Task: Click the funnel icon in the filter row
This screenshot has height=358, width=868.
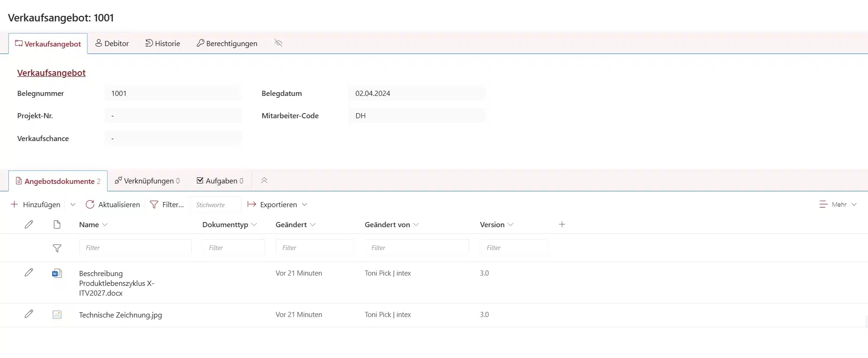Action: click(x=57, y=248)
